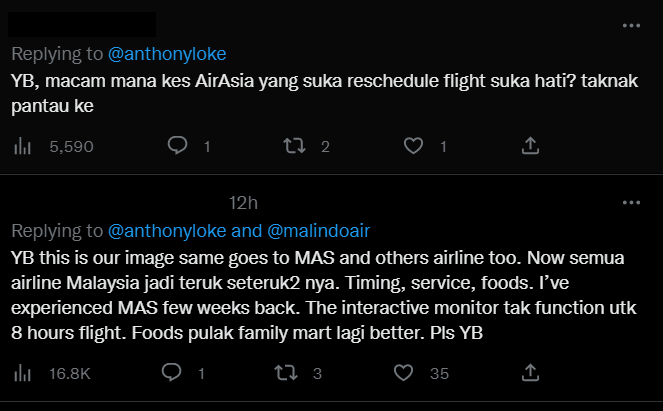Open the AirAsia reschedule tweet text

pyautogui.click(x=325, y=93)
